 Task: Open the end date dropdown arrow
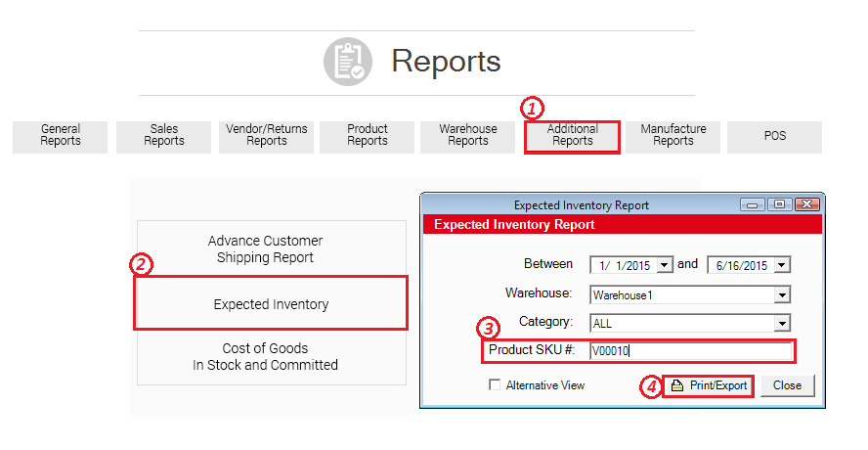click(x=782, y=265)
